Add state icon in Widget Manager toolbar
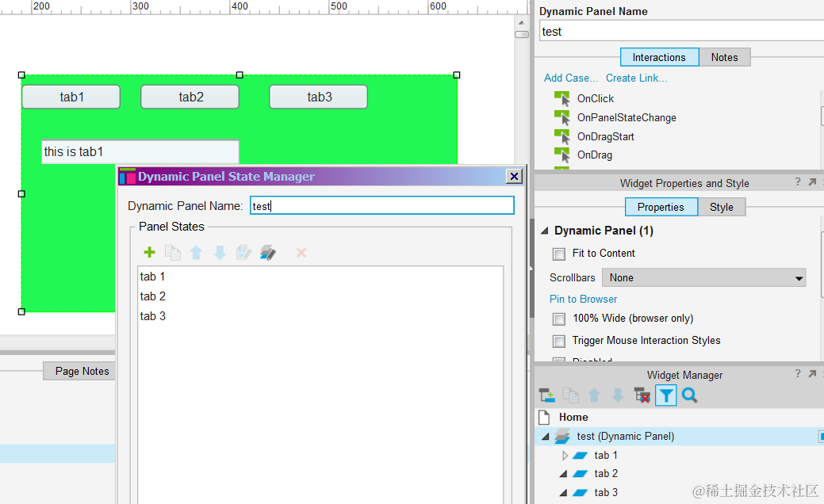Viewport: 824px width, 504px height. tap(547, 395)
